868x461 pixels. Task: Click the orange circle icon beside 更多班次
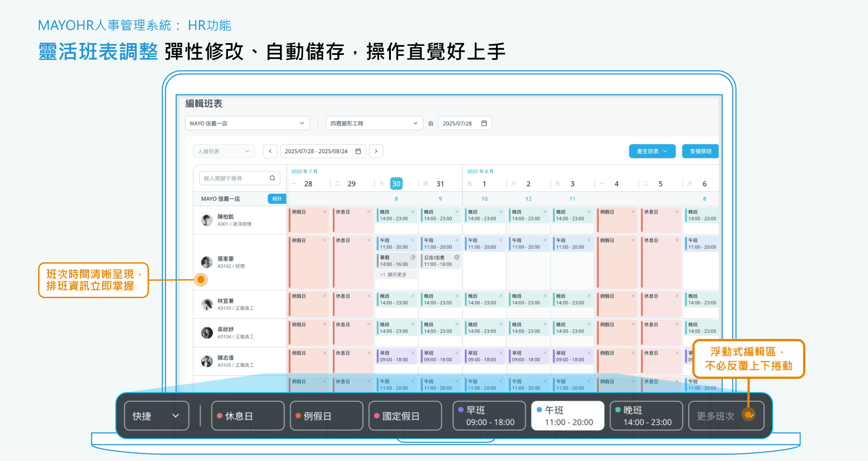(x=749, y=414)
